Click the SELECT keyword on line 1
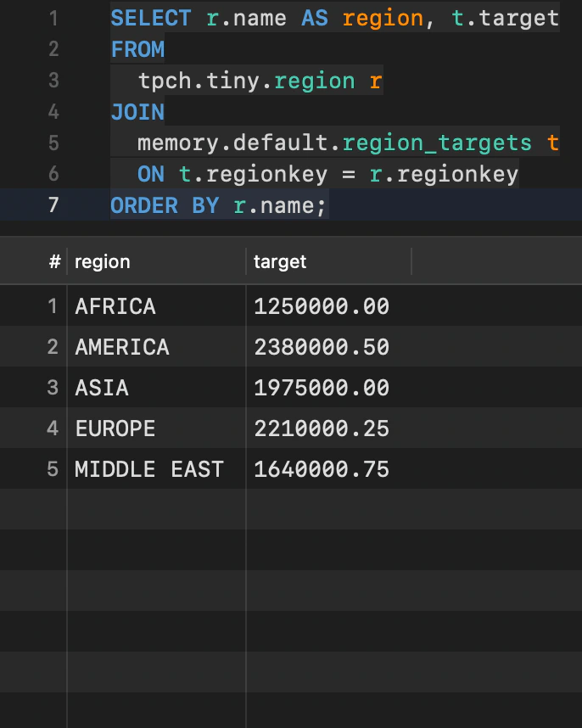Screen dimensions: 582x728 (151, 19)
